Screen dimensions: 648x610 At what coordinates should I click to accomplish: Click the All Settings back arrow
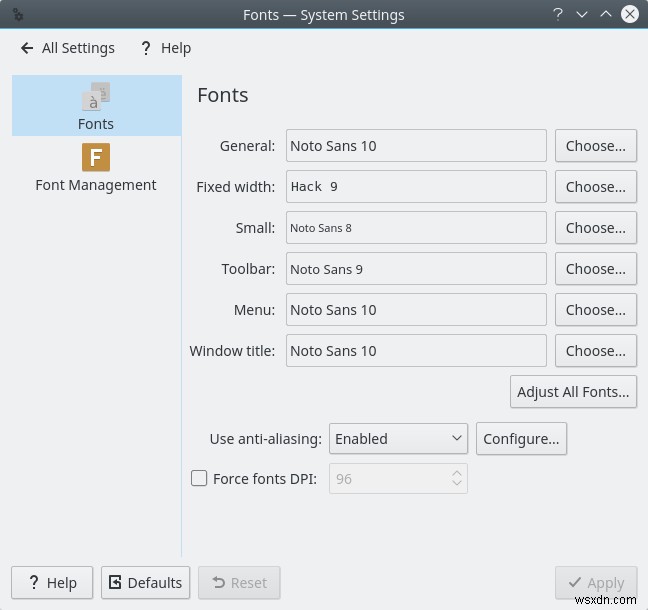tap(27, 48)
